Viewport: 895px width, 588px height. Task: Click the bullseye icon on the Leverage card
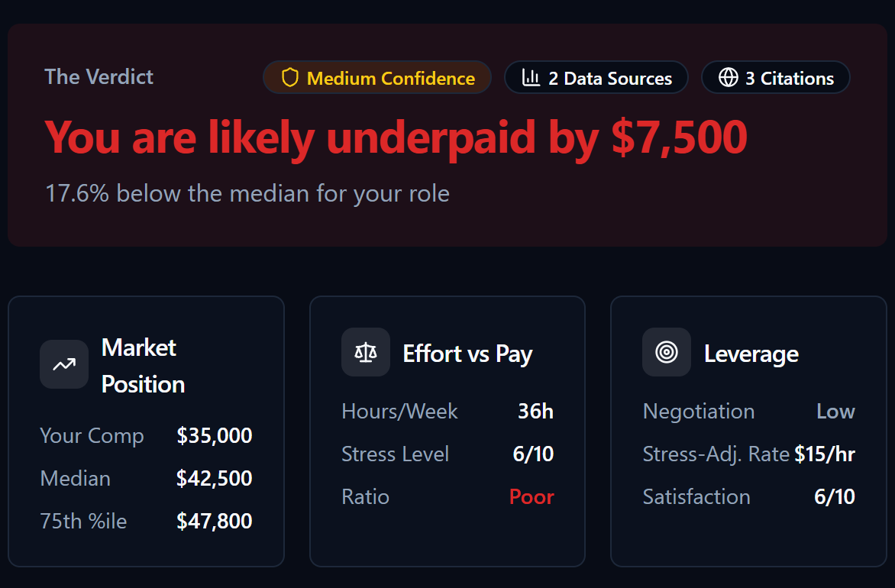click(666, 352)
